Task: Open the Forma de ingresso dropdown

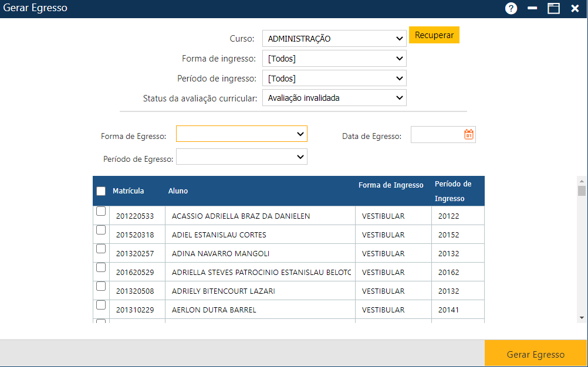Action: tap(334, 59)
